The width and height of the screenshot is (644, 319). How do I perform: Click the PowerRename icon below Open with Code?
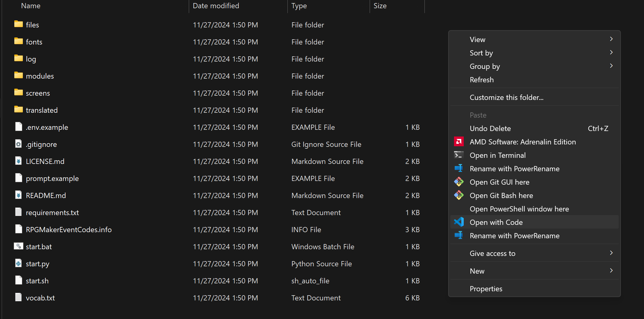(459, 236)
